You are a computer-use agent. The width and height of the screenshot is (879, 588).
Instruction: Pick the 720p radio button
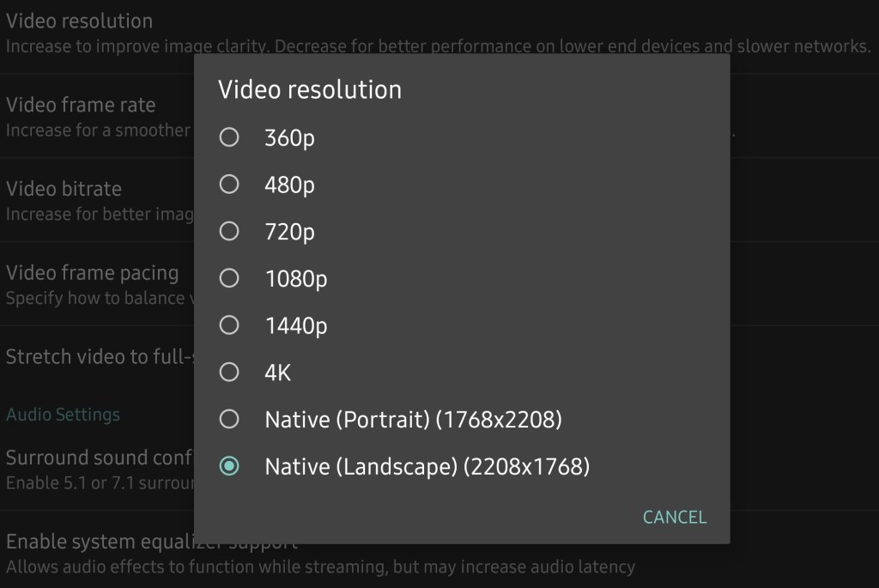(x=229, y=231)
